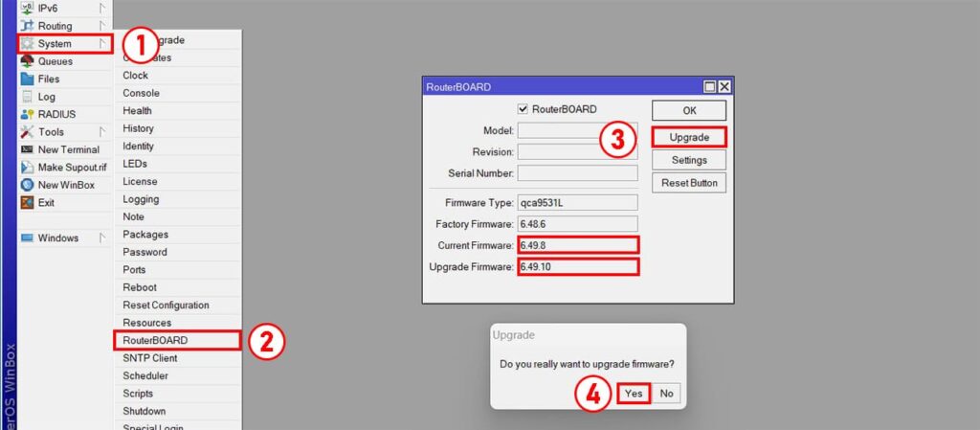Select Reboot in System submenu
980x430 pixels.
click(x=177, y=287)
